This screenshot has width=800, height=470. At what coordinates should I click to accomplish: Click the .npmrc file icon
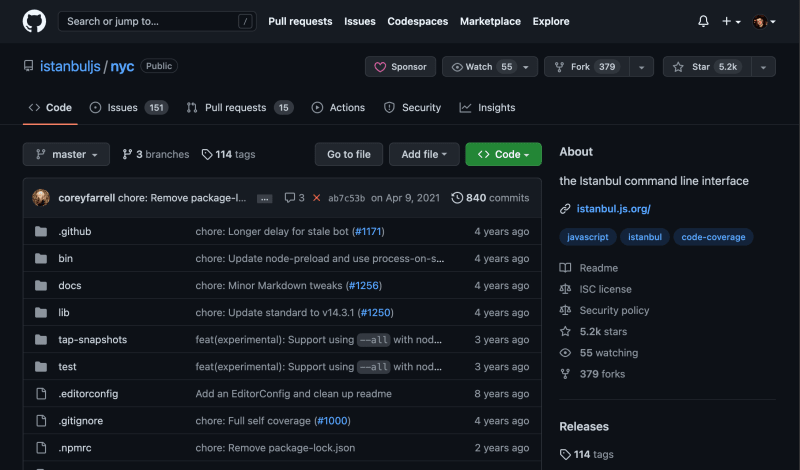tap(41, 448)
